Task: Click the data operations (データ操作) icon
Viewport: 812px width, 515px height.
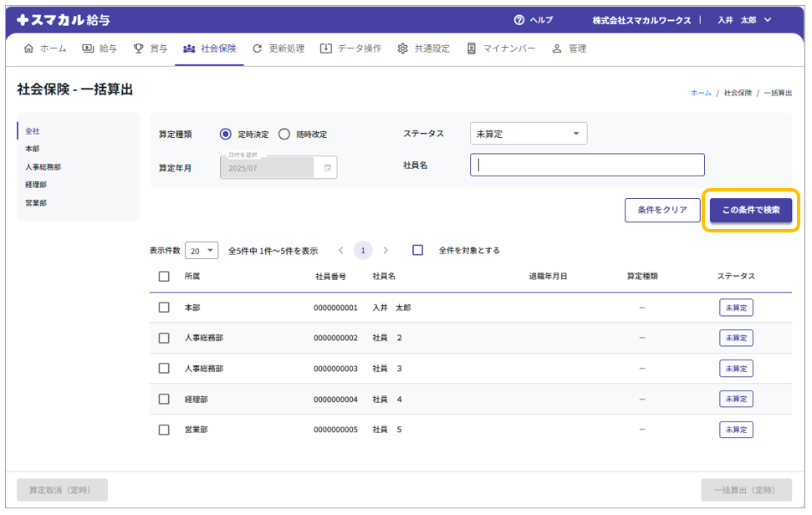Action: (326, 48)
